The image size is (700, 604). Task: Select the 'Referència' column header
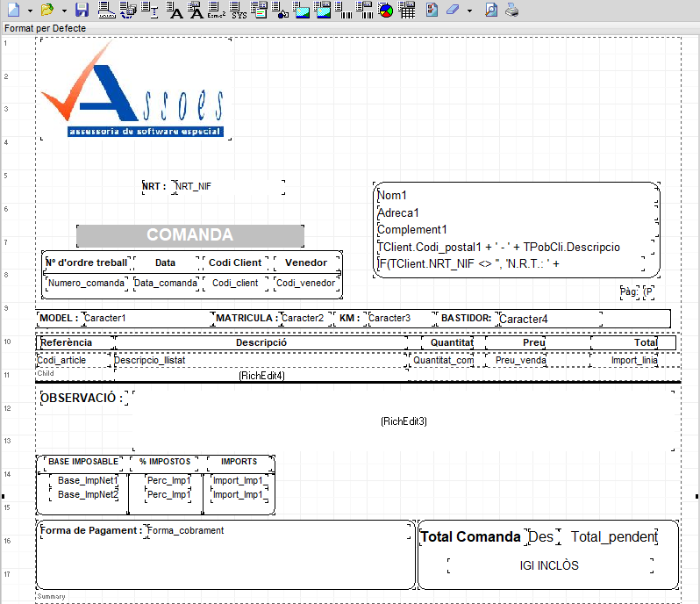point(75,342)
